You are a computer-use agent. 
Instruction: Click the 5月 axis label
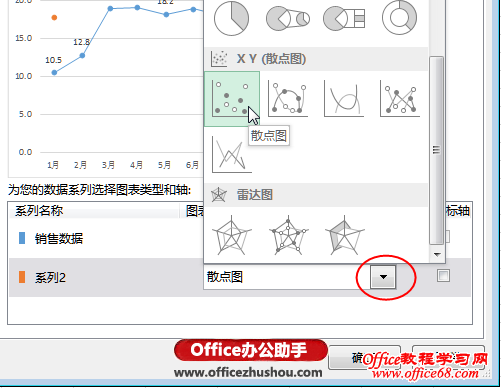coord(164,165)
